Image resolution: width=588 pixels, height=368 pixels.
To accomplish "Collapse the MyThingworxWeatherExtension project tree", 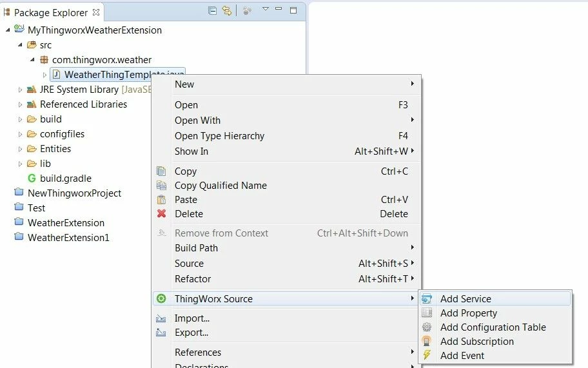I will tap(8, 30).
